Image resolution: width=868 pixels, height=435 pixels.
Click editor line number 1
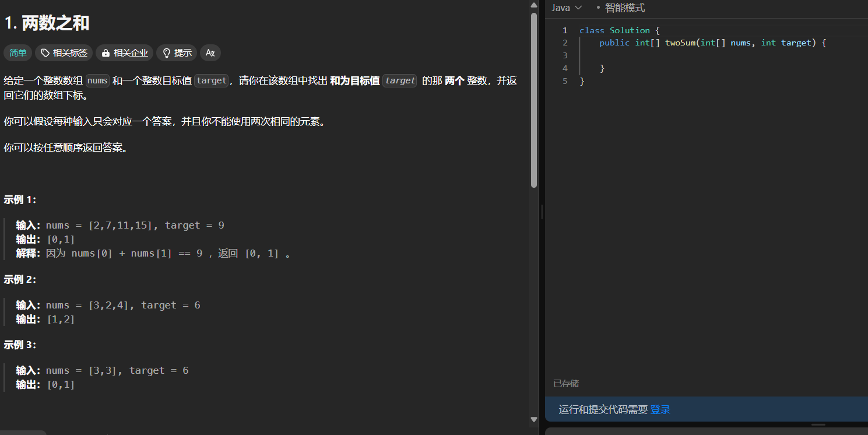click(x=565, y=30)
